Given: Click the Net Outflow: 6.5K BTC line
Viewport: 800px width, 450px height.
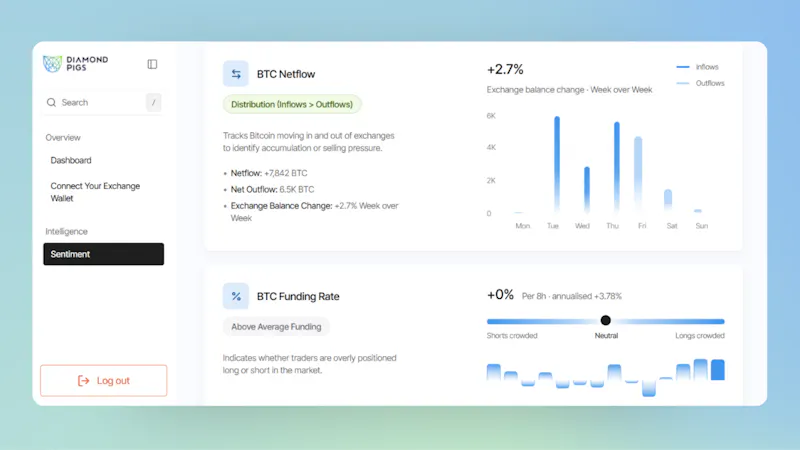Looking at the screenshot, I should 272,189.
